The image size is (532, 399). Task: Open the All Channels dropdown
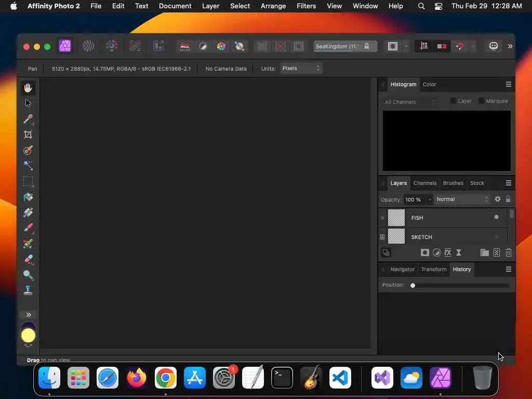[410, 102]
